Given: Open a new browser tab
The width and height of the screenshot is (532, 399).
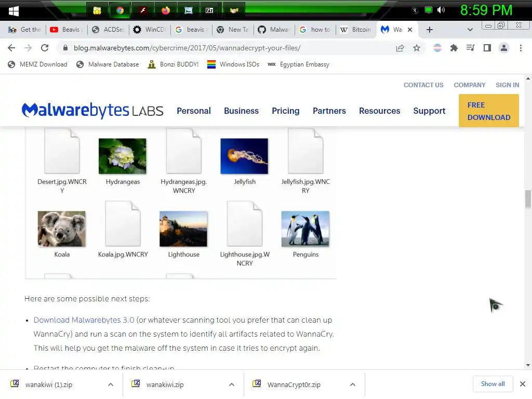Looking at the screenshot, I should [x=430, y=30].
